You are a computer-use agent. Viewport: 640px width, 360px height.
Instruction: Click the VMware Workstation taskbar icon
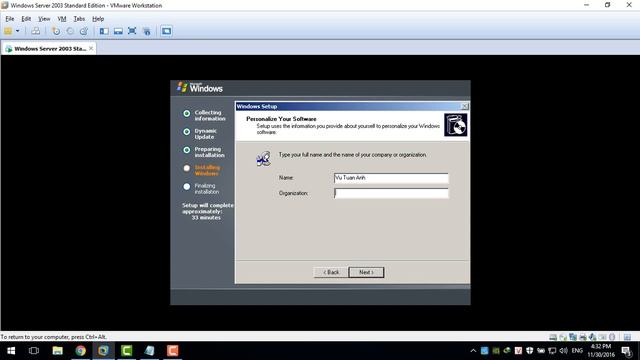coord(103,351)
